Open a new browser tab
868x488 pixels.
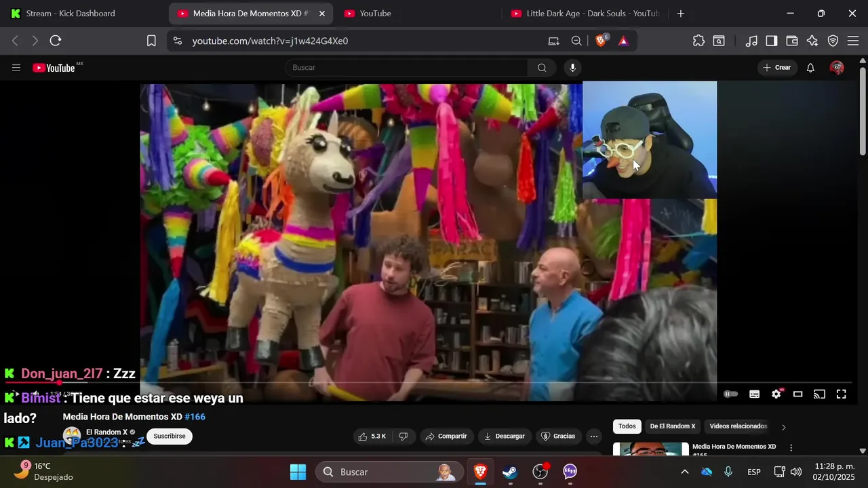681,14
